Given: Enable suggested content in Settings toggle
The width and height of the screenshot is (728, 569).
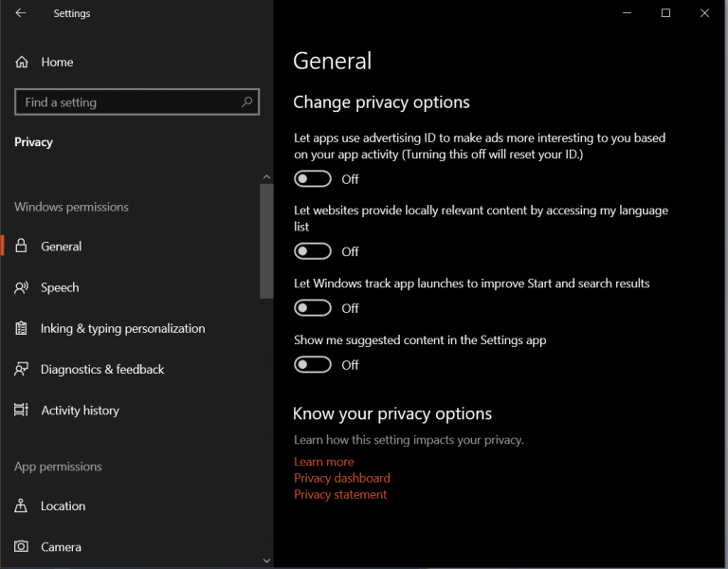Looking at the screenshot, I should (313, 364).
